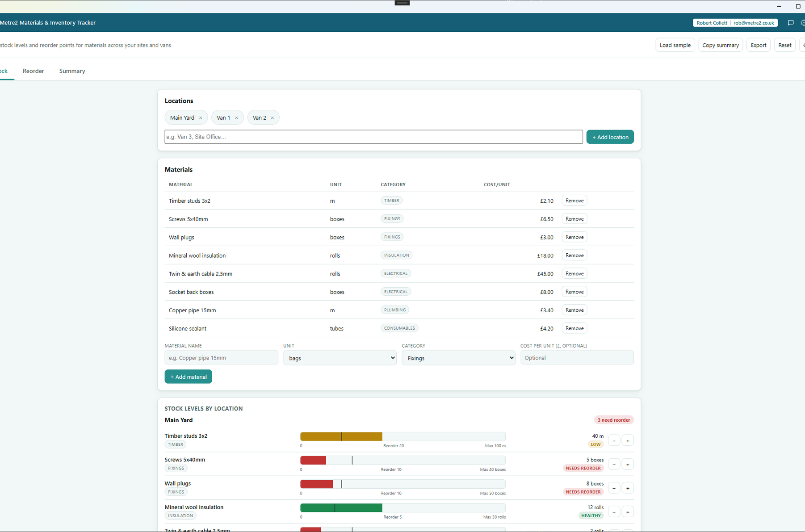Click the Mineral wool insulation stock level bar
Image resolution: width=805 pixels, height=532 pixels.
pyautogui.click(x=403, y=507)
